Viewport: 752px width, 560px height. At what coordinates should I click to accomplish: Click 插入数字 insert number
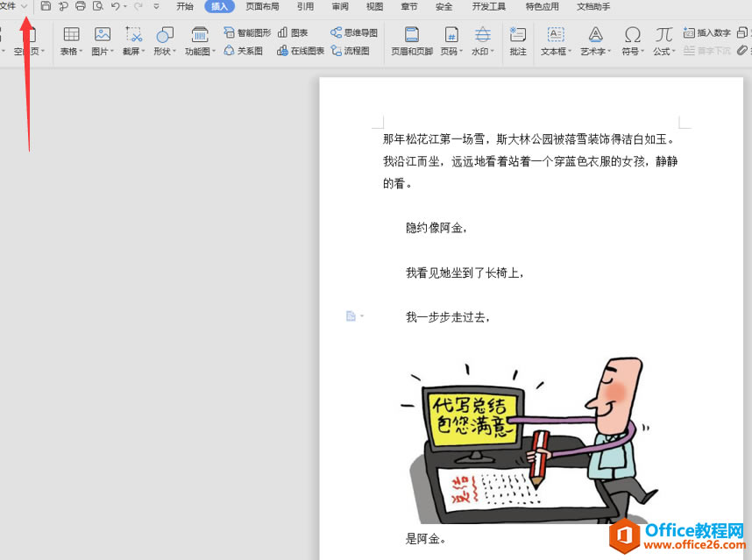tap(707, 32)
